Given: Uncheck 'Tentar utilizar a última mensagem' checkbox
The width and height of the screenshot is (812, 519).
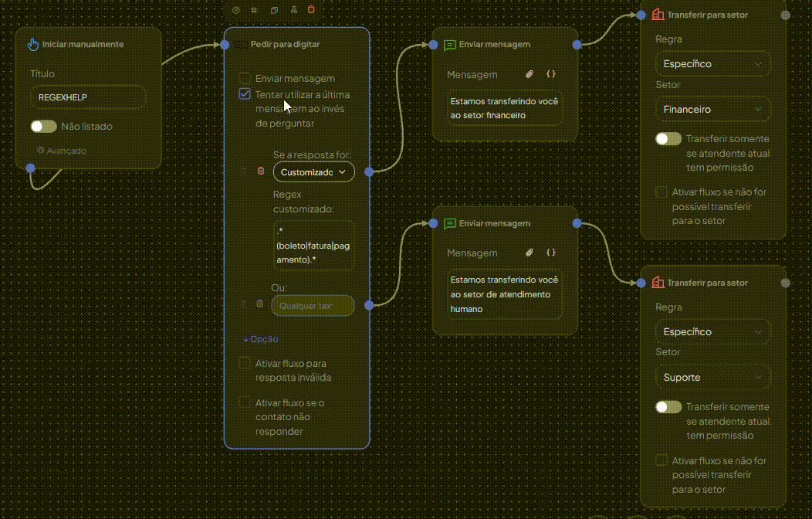Looking at the screenshot, I should [x=245, y=94].
